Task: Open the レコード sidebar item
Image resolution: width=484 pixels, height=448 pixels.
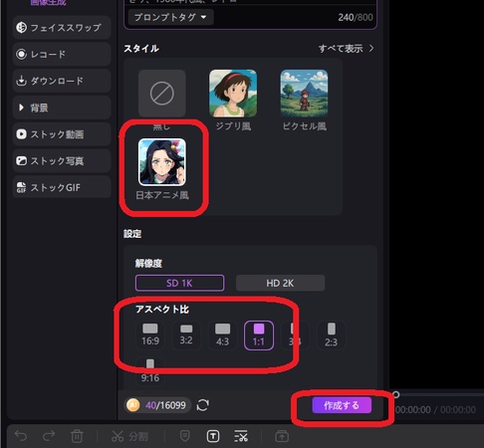Action: pos(62,54)
